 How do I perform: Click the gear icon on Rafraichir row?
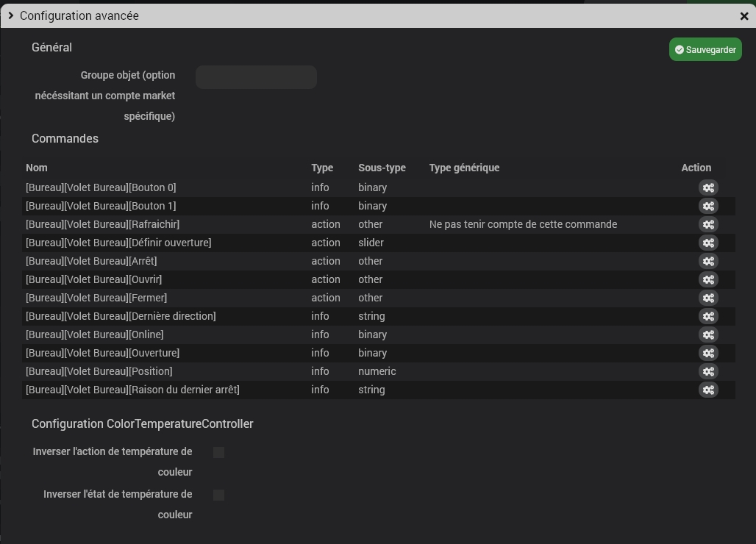tap(707, 224)
